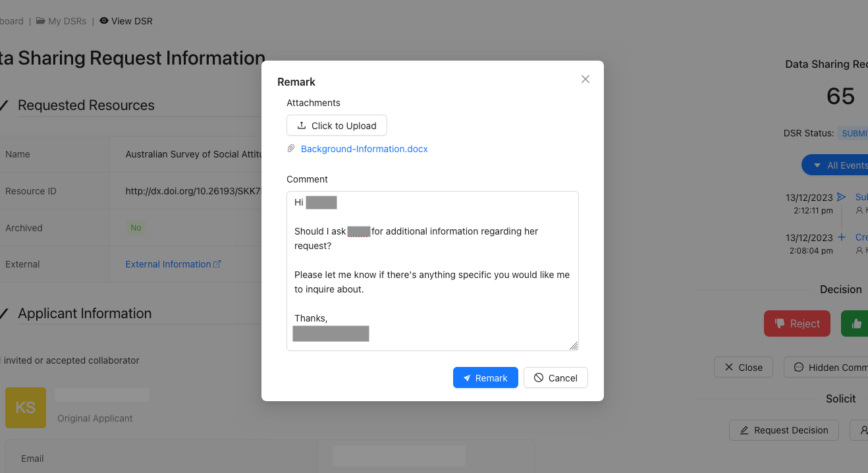Open Background-Information.docx attachment
The width and height of the screenshot is (868, 473).
point(364,149)
